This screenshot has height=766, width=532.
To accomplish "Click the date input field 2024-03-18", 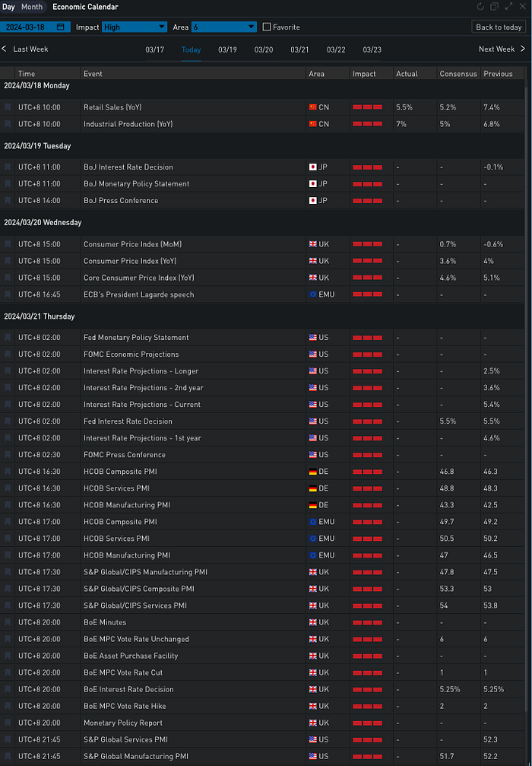I will point(30,27).
